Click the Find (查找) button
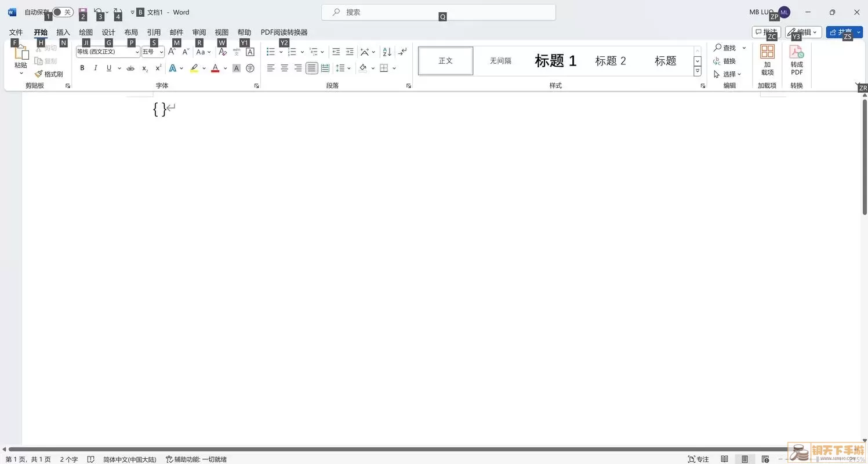Viewport: 868px width, 464px height. tap(725, 48)
